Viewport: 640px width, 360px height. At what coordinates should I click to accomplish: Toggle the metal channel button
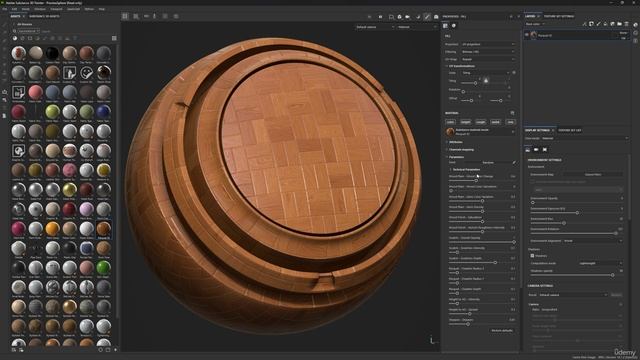(x=496, y=122)
